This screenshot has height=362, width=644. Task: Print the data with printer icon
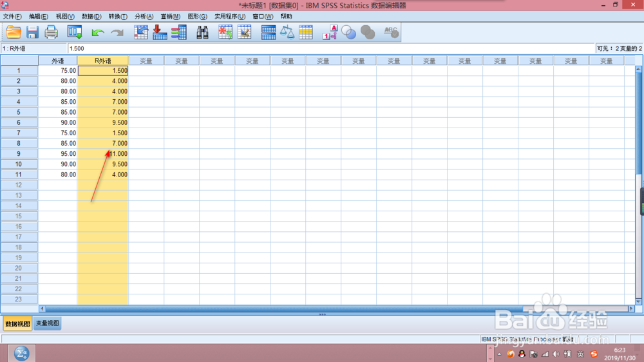tap(52, 32)
